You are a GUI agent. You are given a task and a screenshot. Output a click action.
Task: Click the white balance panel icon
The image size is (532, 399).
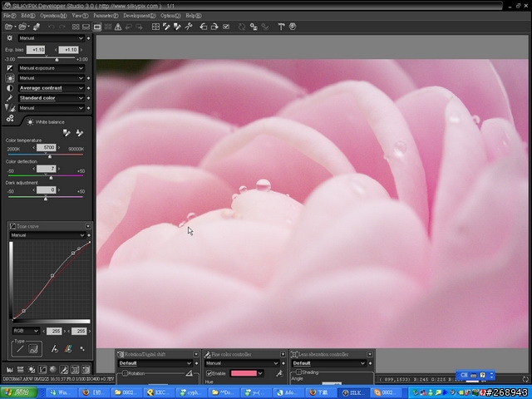click(x=10, y=78)
